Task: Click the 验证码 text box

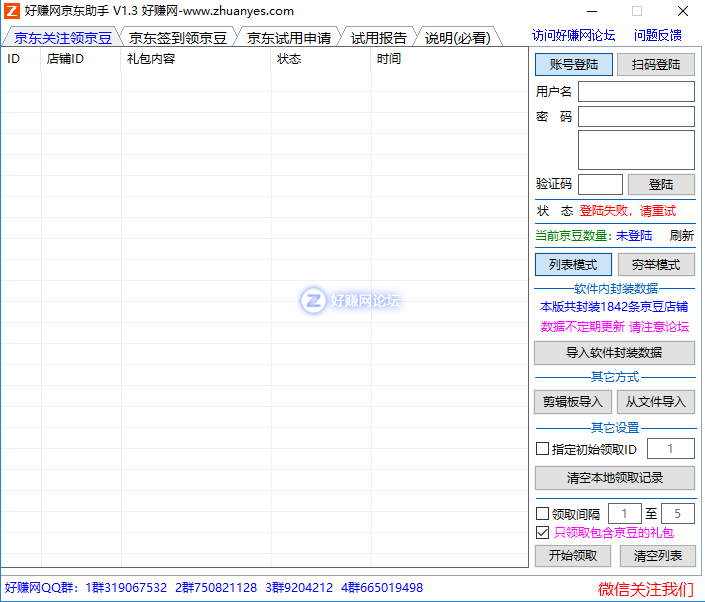Action: (600, 185)
